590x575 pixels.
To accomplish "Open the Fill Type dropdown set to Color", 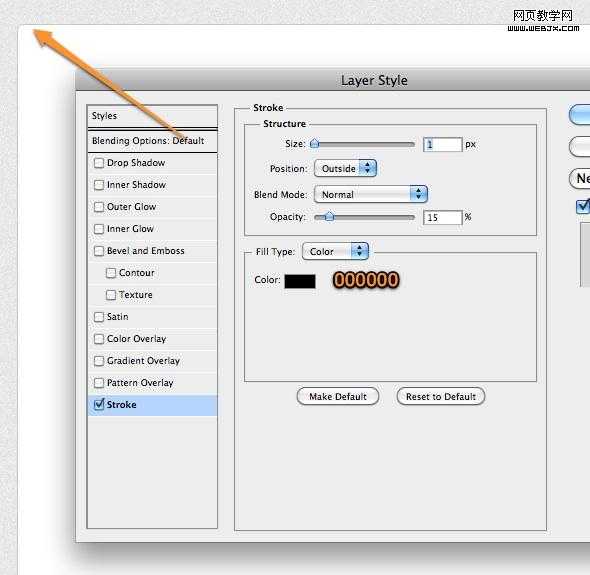I will point(335,251).
